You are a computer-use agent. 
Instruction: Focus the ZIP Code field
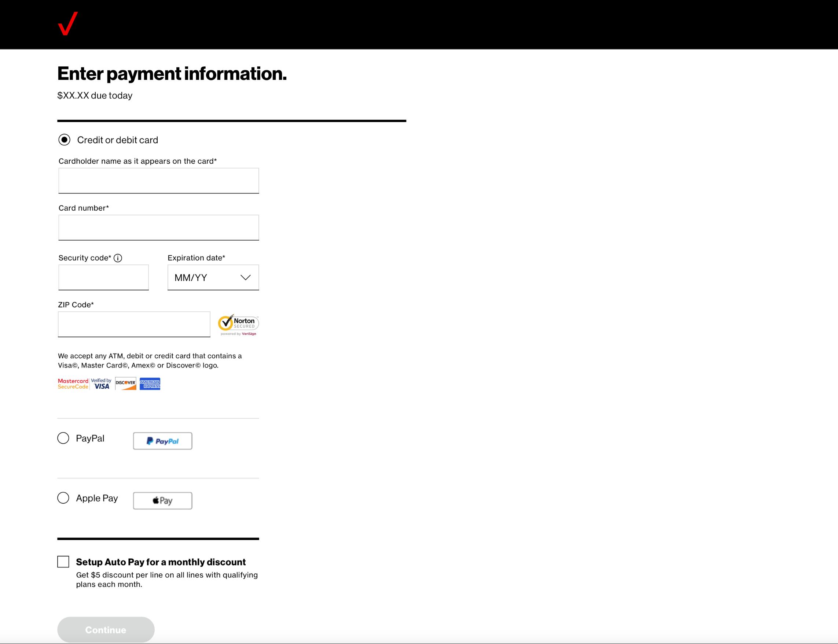coord(134,324)
